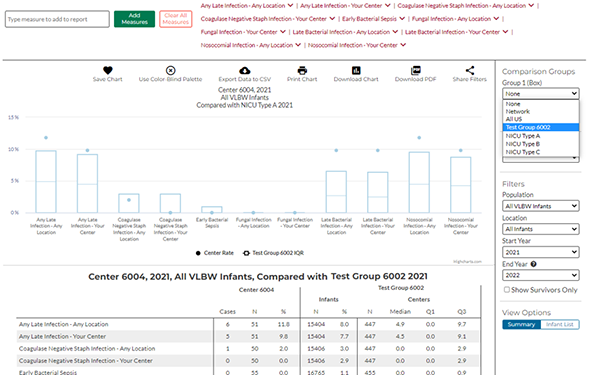Switch to Infant List view tab
The height and width of the screenshot is (375, 600).
(x=560, y=324)
